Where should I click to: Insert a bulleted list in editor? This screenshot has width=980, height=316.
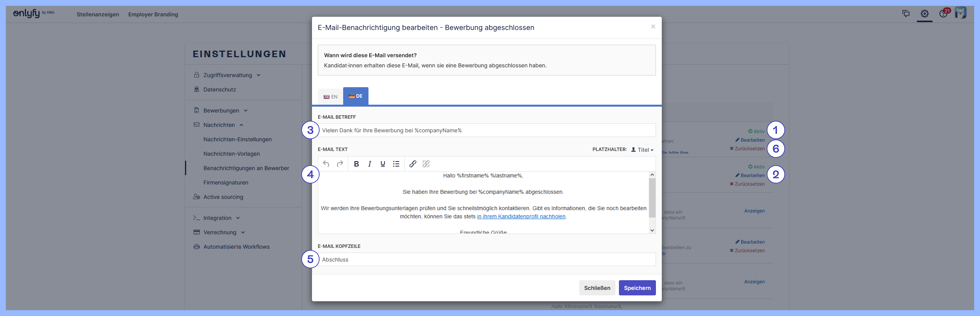tap(396, 164)
